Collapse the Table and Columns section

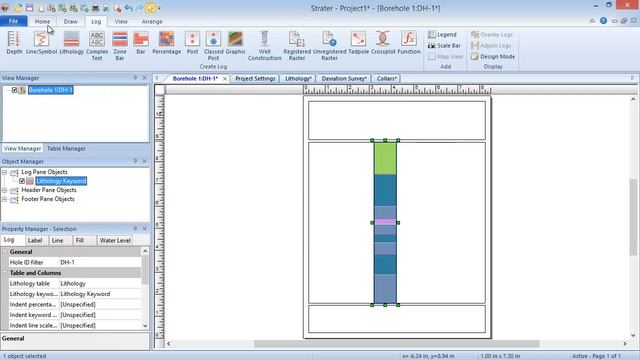[x=5, y=273]
